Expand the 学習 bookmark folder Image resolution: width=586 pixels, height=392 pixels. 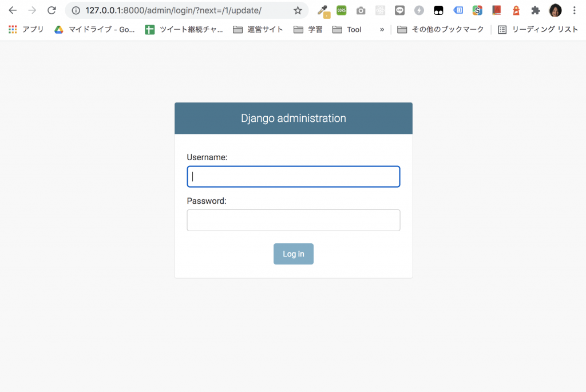click(x=308, y=30)
